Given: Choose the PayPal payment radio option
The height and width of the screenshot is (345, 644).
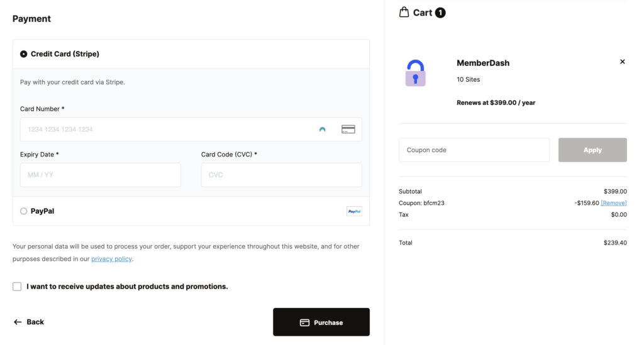Looking at the screenshot, I should pyautogui.click(x=24, y=211).
